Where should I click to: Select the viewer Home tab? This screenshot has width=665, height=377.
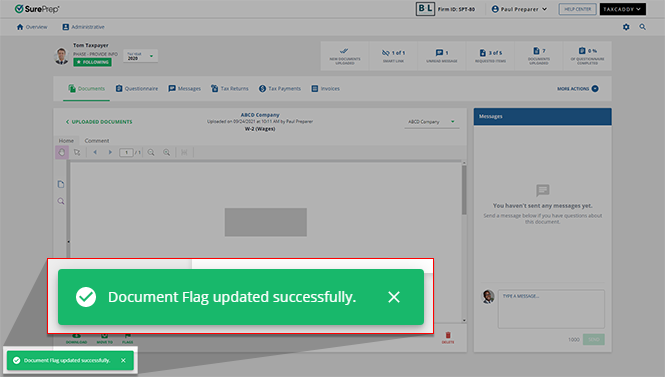pos(66,140)
